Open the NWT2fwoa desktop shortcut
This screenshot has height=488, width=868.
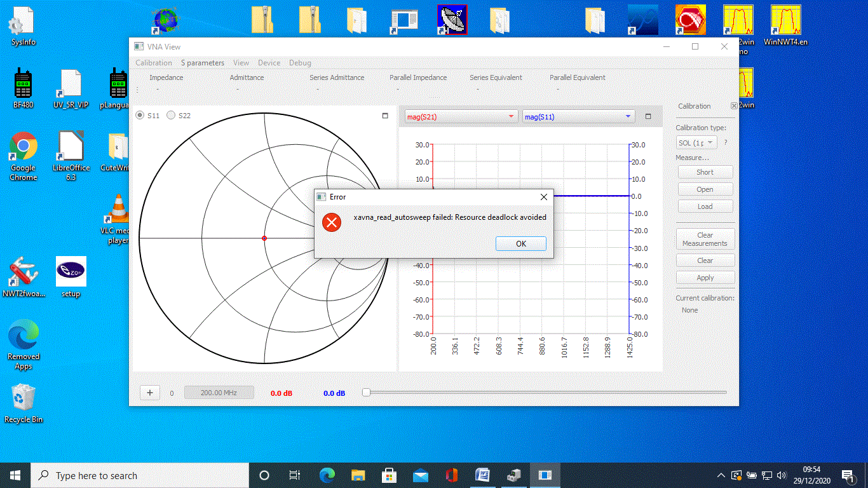24,277
